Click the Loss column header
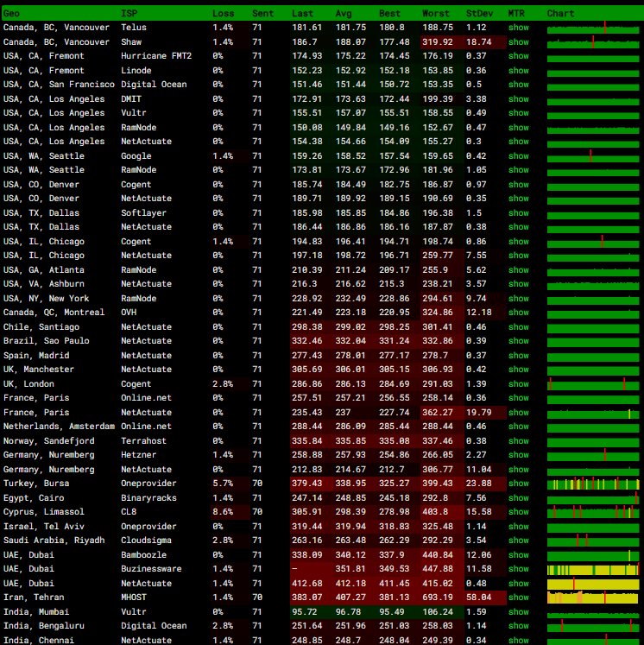This screenshot has height=645, width=644. (223, 13)
